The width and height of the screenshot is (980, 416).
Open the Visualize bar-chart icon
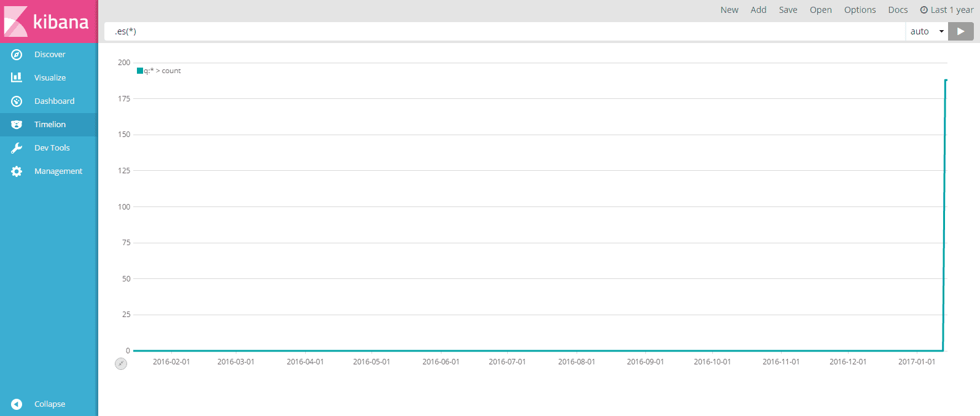coord(17,77)
